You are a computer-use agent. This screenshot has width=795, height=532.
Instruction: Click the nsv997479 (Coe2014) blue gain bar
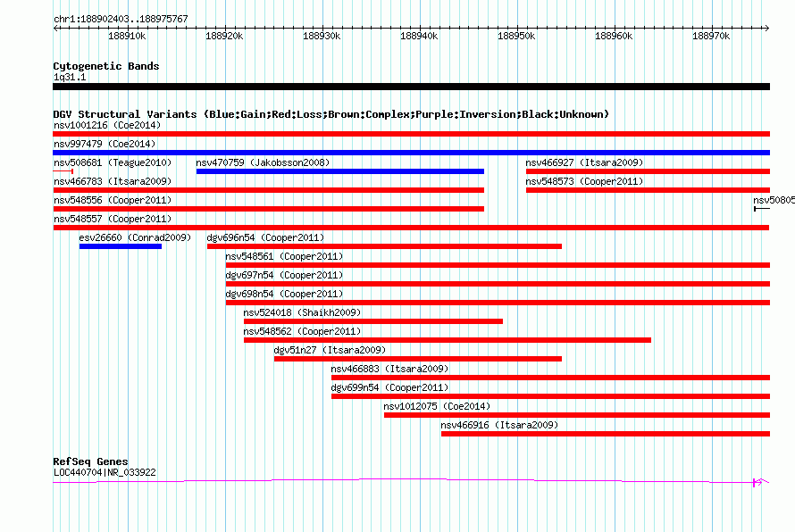tap(411, 153)
